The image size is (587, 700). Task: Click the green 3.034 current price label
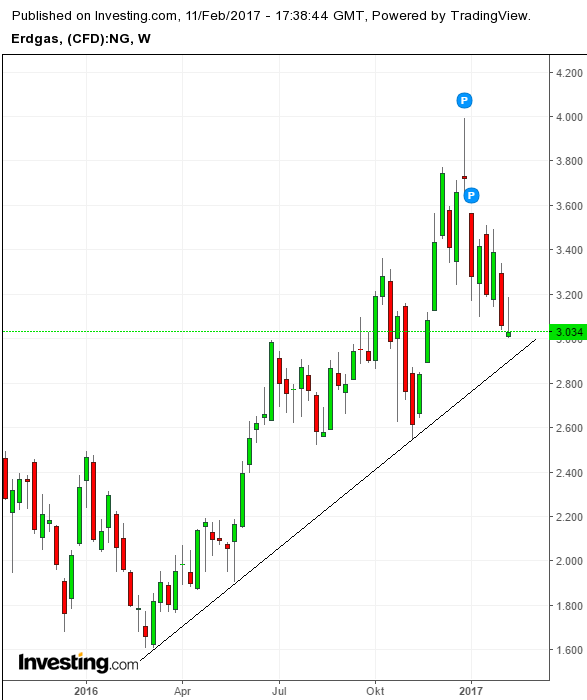(x=568, y=332)
